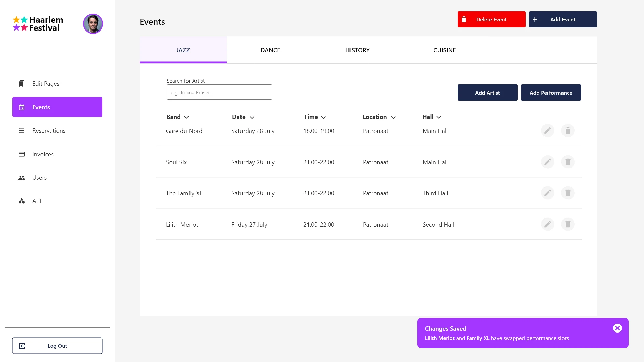
Task: Click the delete icon for Soul Six
Action: tap(568, 162)
